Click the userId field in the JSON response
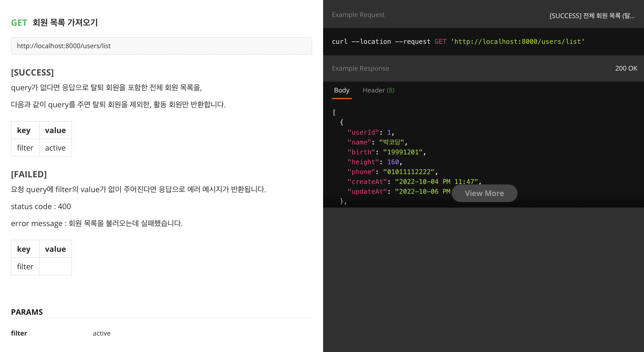This screenshot has height=352, width=644. [x=363, y=132]
